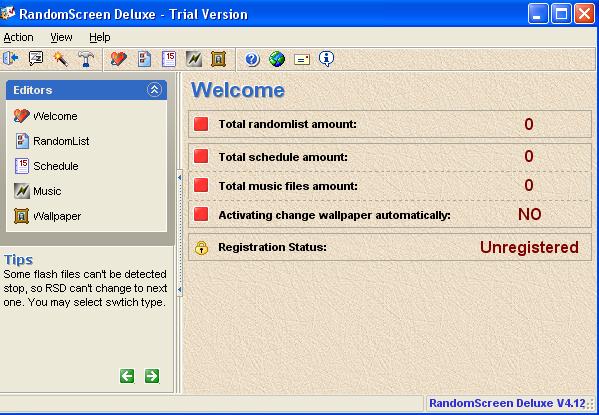Click 'Activating change wallpaper automatically:' label

coord(335,215)
